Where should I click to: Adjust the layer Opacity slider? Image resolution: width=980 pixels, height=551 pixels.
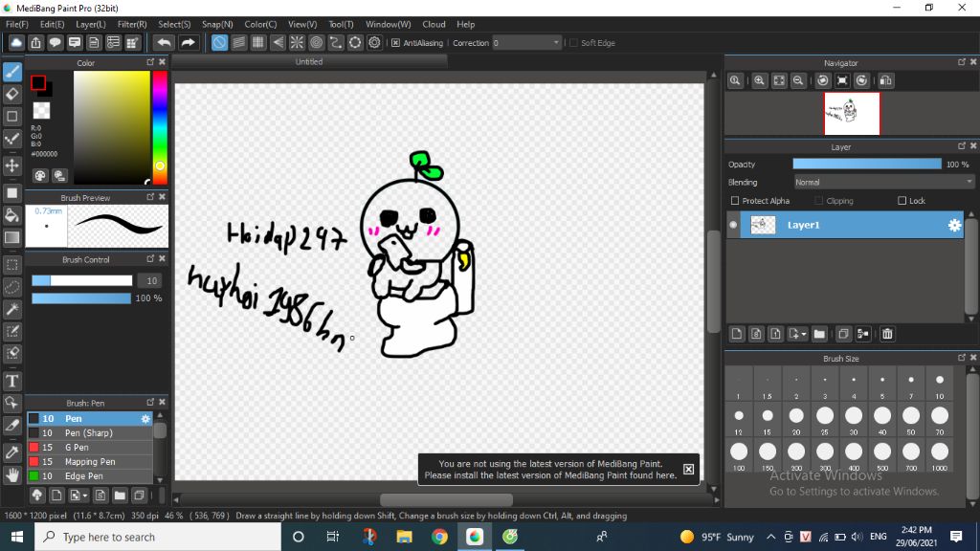click(867, 165)
